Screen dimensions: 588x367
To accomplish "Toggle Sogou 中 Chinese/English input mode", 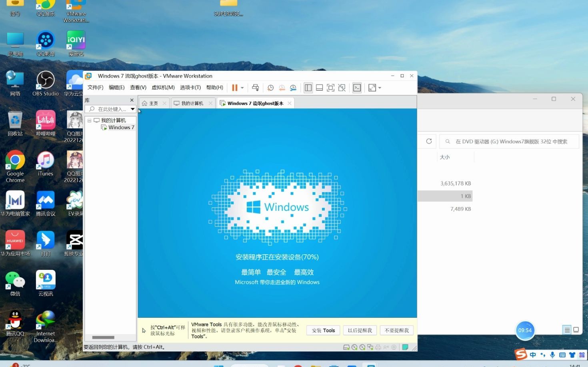I will point(533,355).
